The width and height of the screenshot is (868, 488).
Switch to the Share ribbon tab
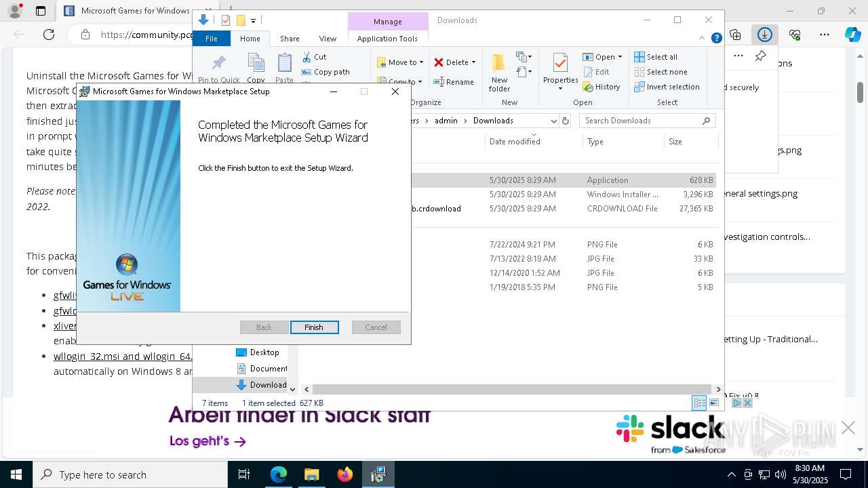290,39
